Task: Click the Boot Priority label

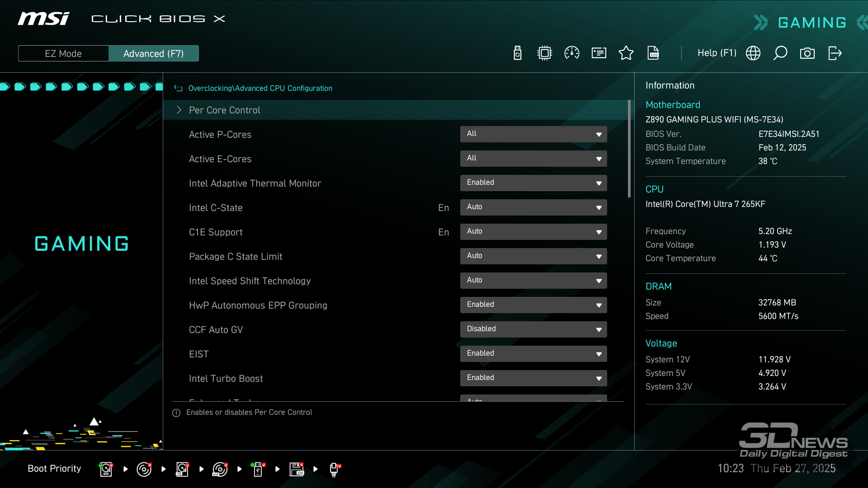Action: [54, 469]
